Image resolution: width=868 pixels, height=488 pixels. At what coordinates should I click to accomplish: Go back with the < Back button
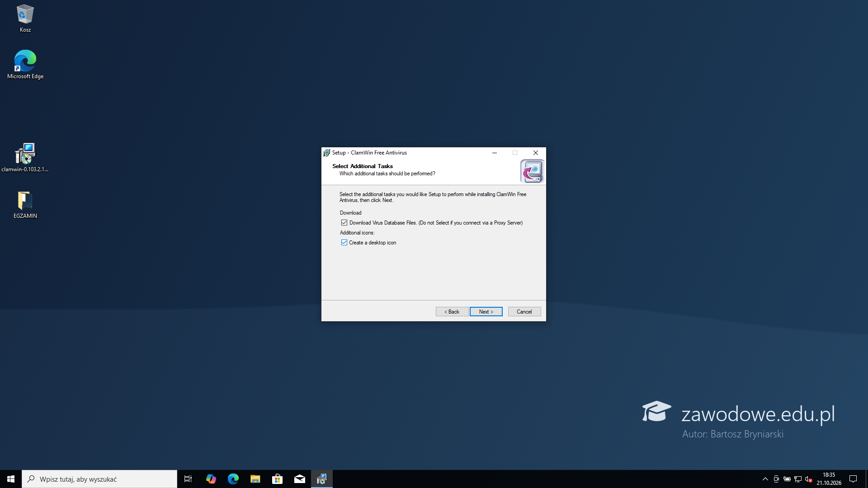[x=452, y=312]
